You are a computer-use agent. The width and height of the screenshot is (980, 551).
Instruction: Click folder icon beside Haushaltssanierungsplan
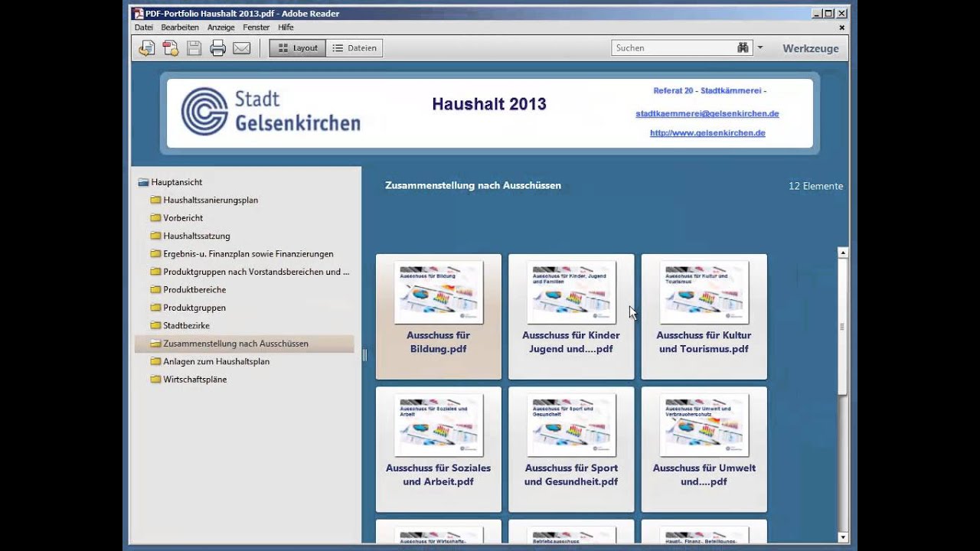pos(155,200)
